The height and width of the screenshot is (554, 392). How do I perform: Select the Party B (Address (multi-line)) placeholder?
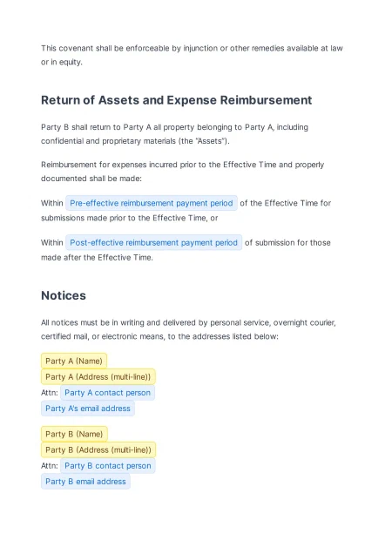click(x=98, y=450)
